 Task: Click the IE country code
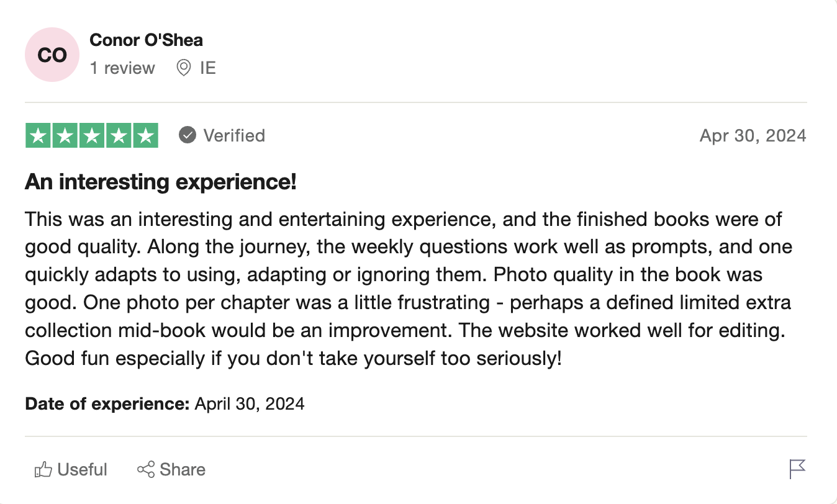click(208, 68)
